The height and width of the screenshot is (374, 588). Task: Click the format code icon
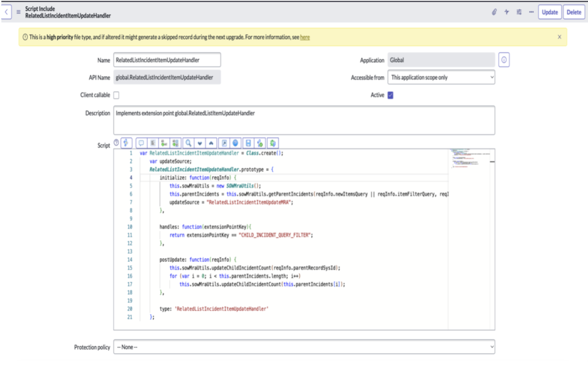coord(153,143)
